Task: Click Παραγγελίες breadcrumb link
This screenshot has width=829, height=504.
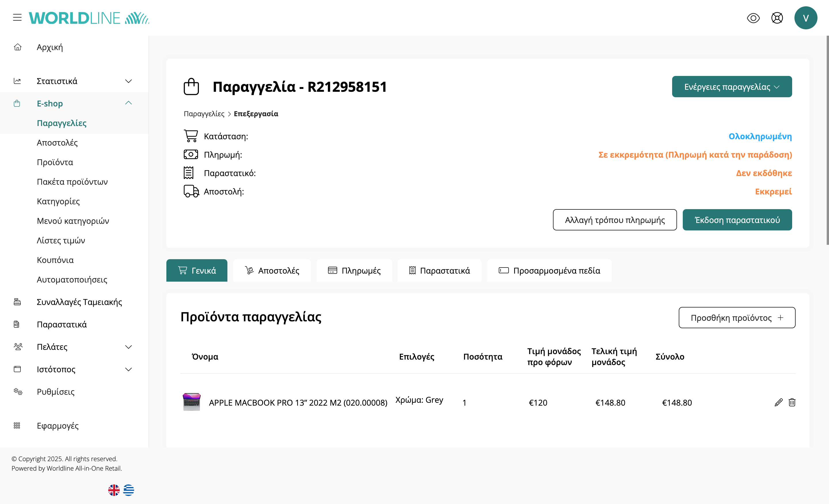Action: 204,114
